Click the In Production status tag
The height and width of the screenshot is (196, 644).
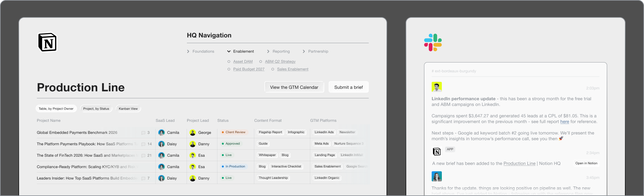(234, 167)
